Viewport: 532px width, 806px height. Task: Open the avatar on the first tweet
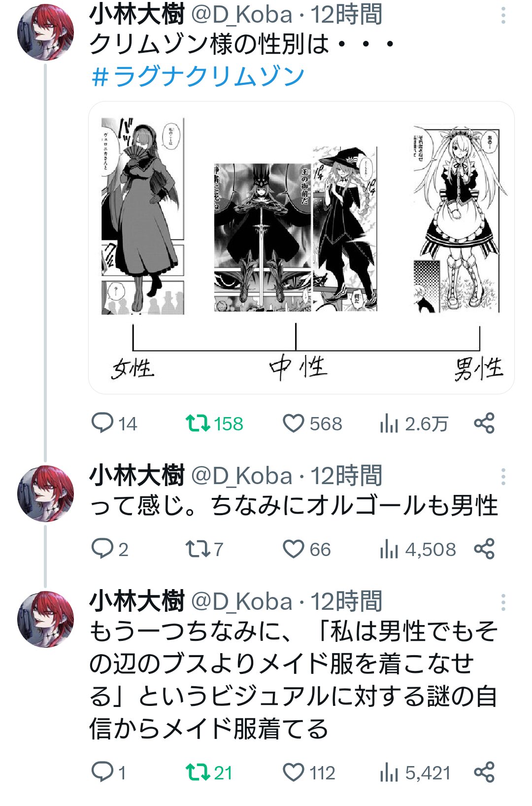click(45, 32)
